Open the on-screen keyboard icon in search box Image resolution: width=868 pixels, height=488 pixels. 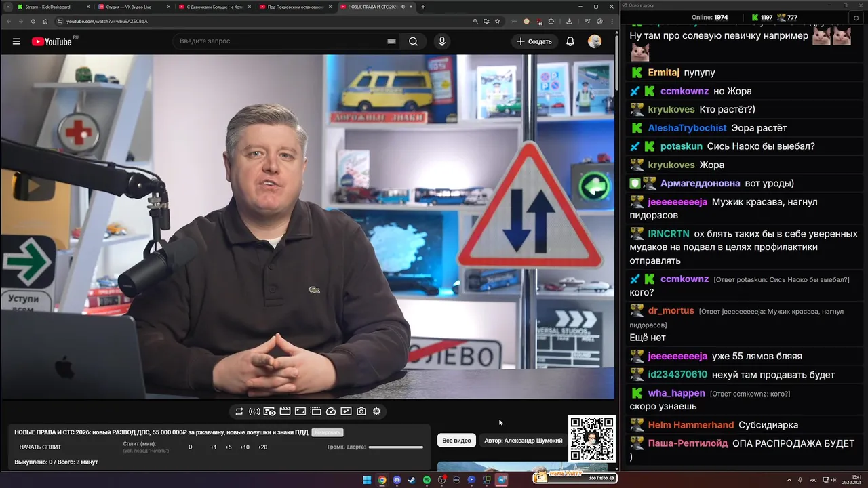coord(391,41)
